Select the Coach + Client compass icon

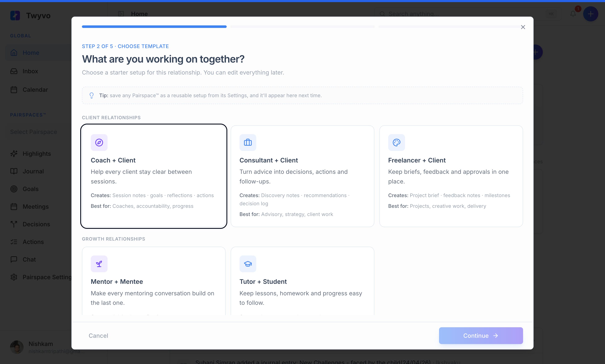pos(99,143)
